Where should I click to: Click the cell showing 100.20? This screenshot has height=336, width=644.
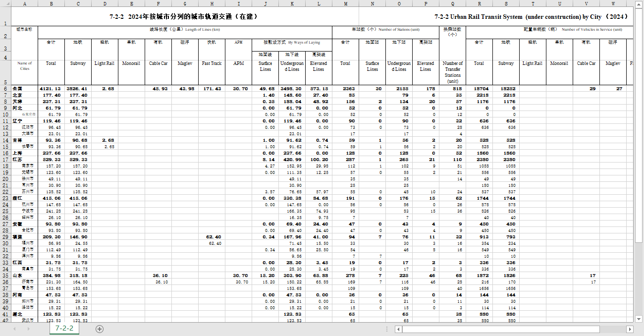click(319, 160)
